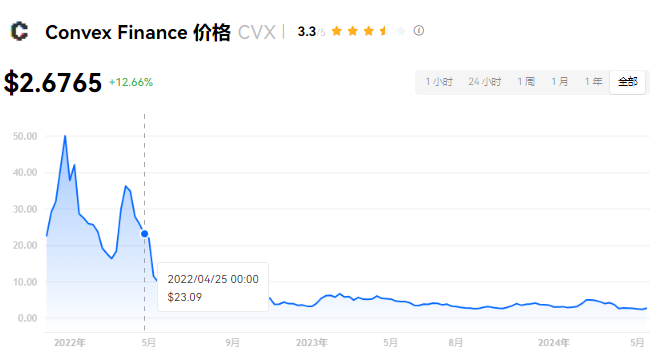Switch chart to 24小时 range
The width and height of the screenshot is (661, 360).
(484, 82)
